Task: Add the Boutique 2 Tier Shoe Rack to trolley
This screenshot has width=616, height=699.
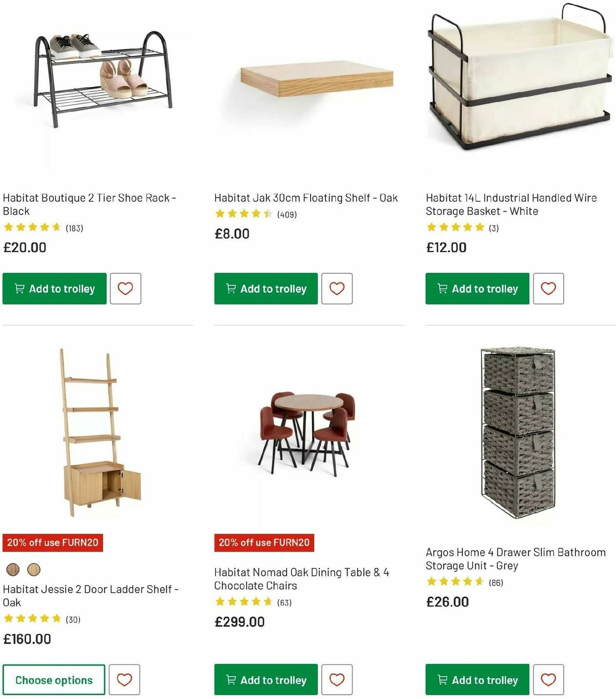Action: [x=54, y=289]
